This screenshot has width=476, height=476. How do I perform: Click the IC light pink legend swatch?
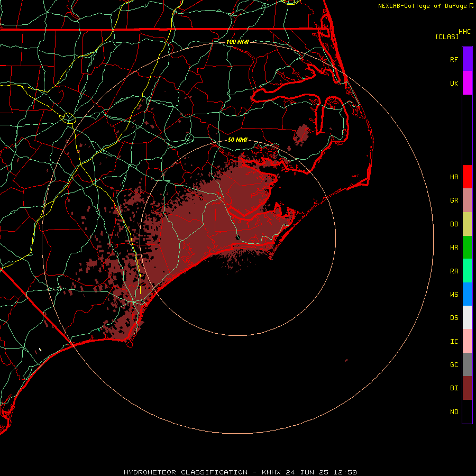click(x=467, y=341)
